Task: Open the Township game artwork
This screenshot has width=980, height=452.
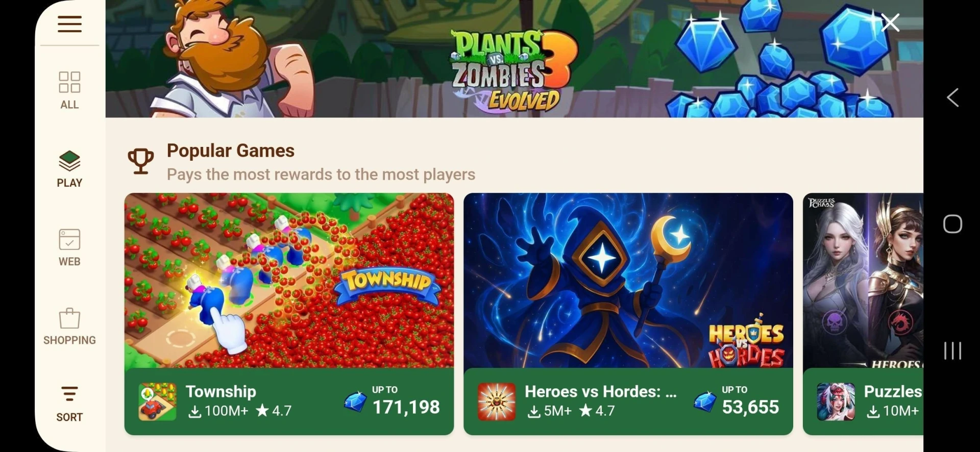Action: (289, 280)
